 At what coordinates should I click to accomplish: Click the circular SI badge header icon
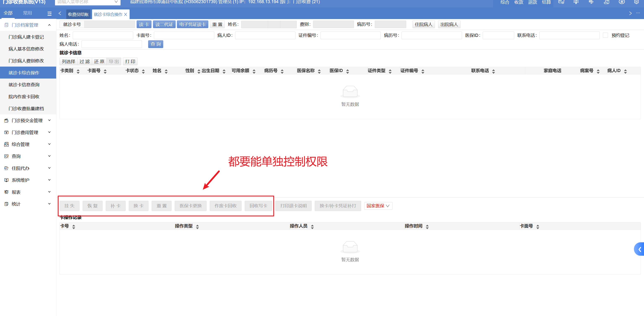click(x=622, y=2)
